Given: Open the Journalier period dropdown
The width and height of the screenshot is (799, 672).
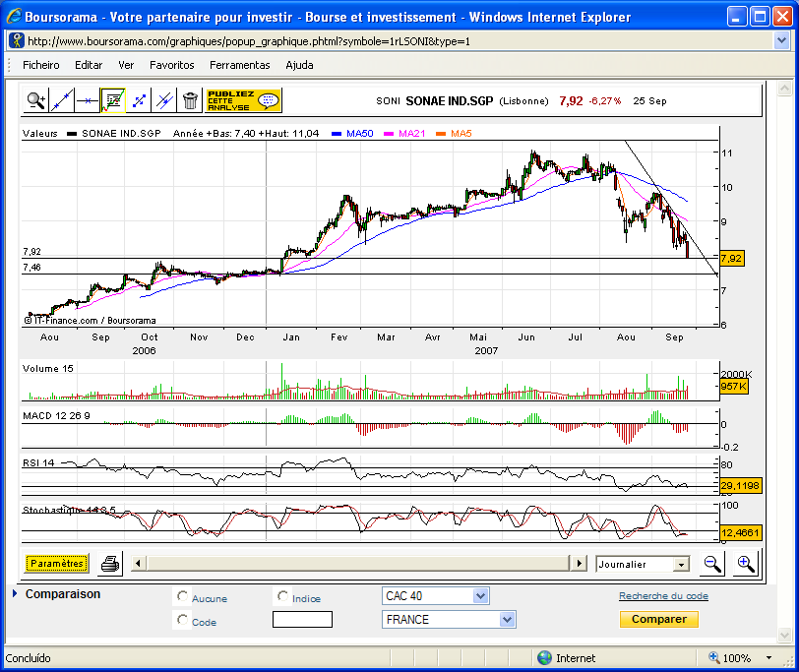Looking at the screenshot, I should click(x=680, y=565).
